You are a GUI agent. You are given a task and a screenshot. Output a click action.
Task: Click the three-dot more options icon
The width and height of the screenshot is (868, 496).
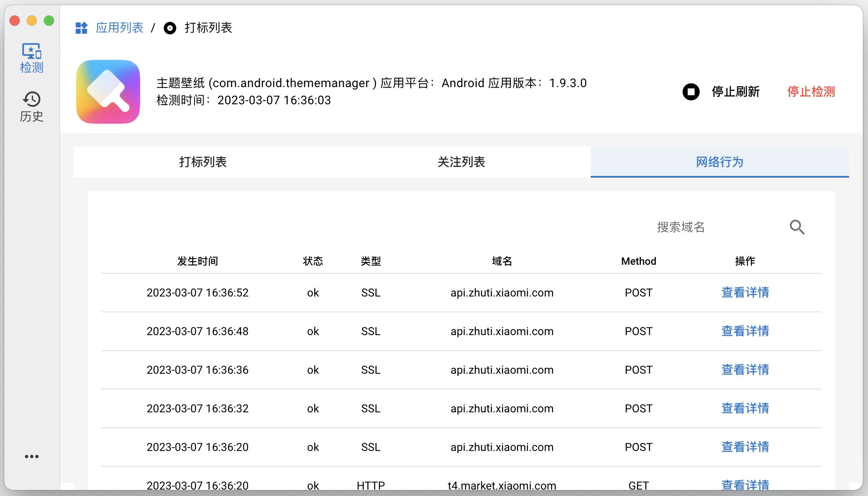point(32,457)
